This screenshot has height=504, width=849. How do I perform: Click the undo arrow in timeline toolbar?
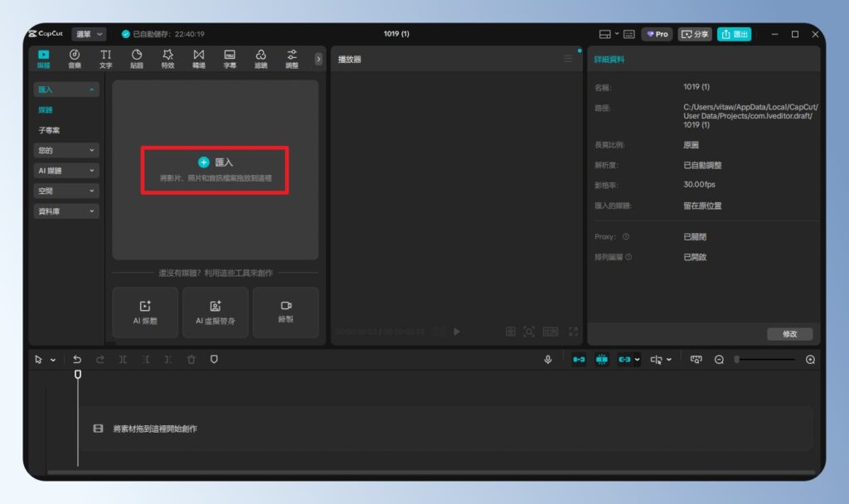point(77,359)
